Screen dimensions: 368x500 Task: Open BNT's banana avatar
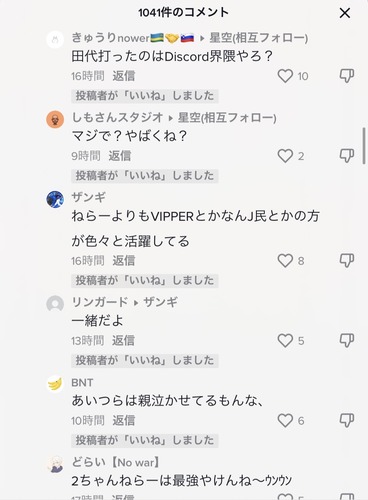(55, 384)
